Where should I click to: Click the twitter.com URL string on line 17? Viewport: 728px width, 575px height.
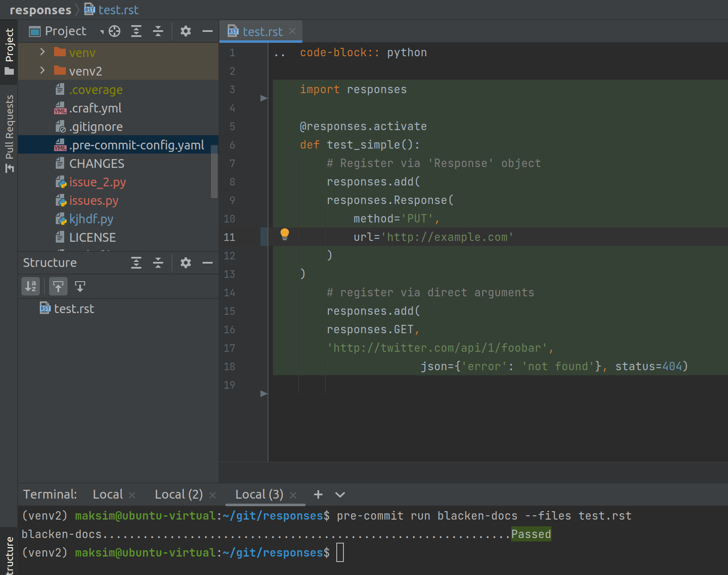tap(437, 348)
